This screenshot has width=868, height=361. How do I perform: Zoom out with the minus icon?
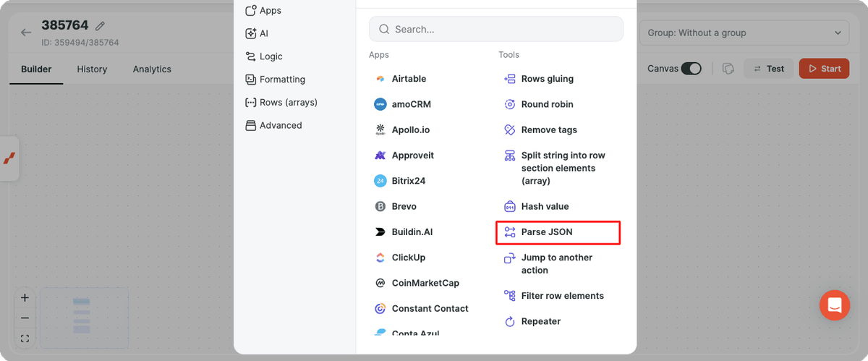coord(25,318)
